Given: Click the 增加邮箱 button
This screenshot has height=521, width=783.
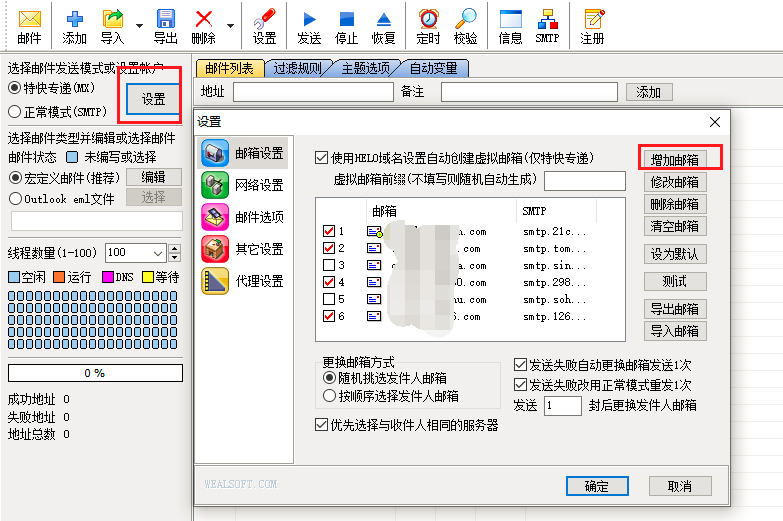Looking at the screenshot, I should [675, 160].
